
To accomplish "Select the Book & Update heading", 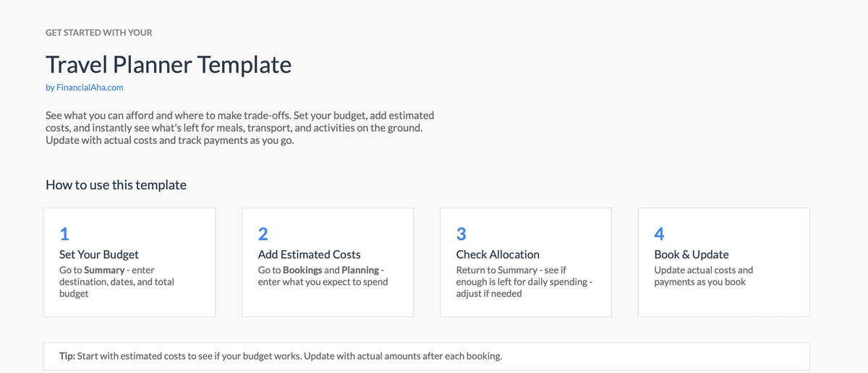I will [x=692, y=254].
